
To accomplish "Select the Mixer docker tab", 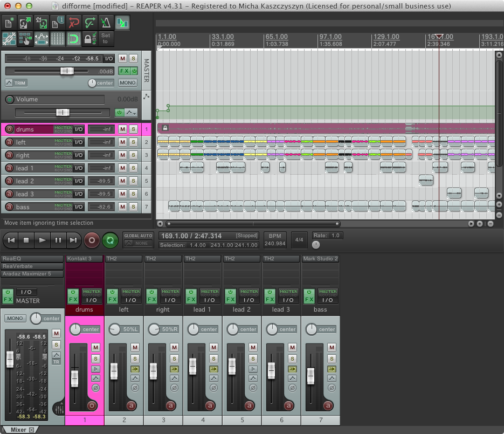I will point(20,430).
